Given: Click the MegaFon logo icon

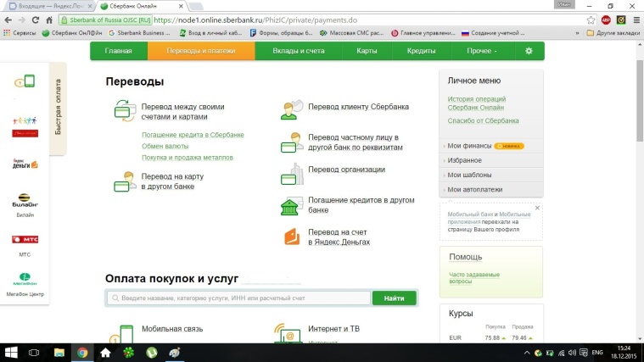Looking at the screenshot, I should point(25,279).
